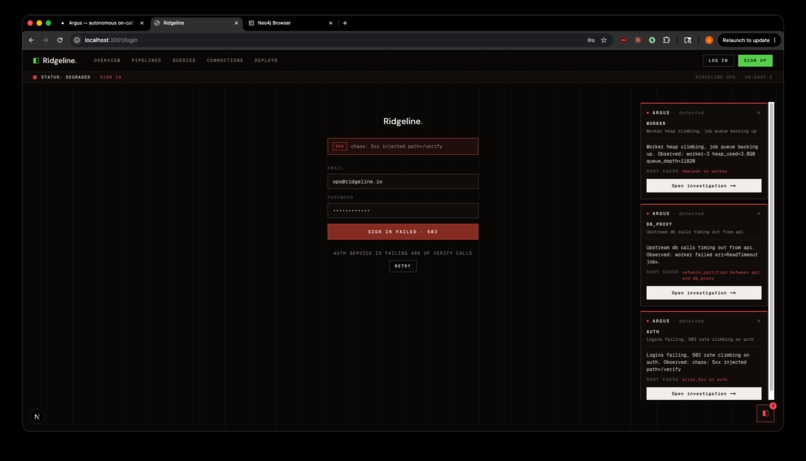This screenshot has height=461, width=806.
Task: Click the green circular extension icon
Action: coord(652,40)
